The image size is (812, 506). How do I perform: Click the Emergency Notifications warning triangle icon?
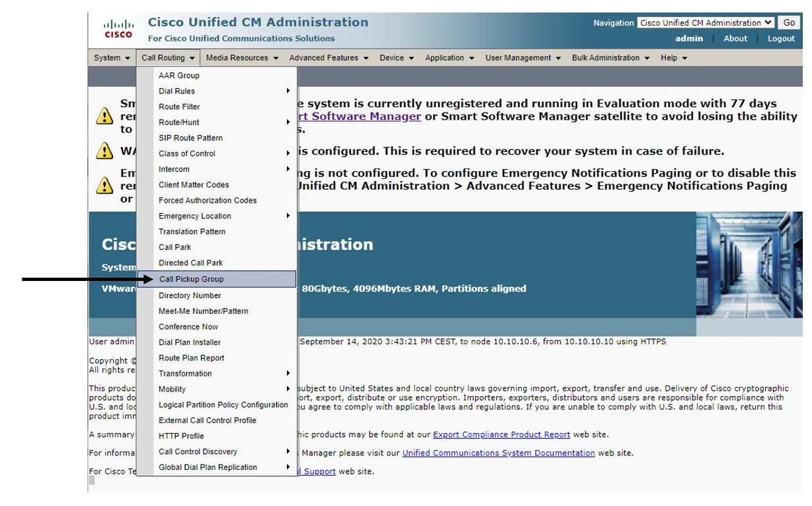pos(105,186)
